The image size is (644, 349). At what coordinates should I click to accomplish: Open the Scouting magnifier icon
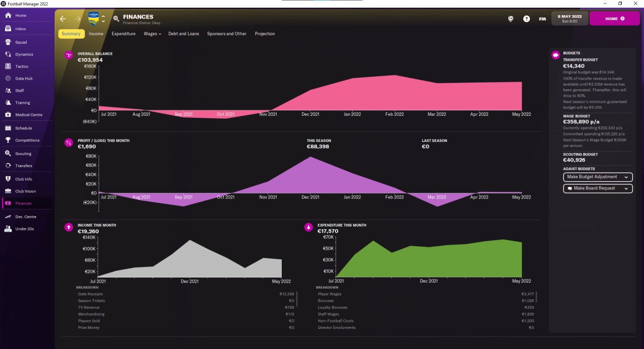point(8,154)
